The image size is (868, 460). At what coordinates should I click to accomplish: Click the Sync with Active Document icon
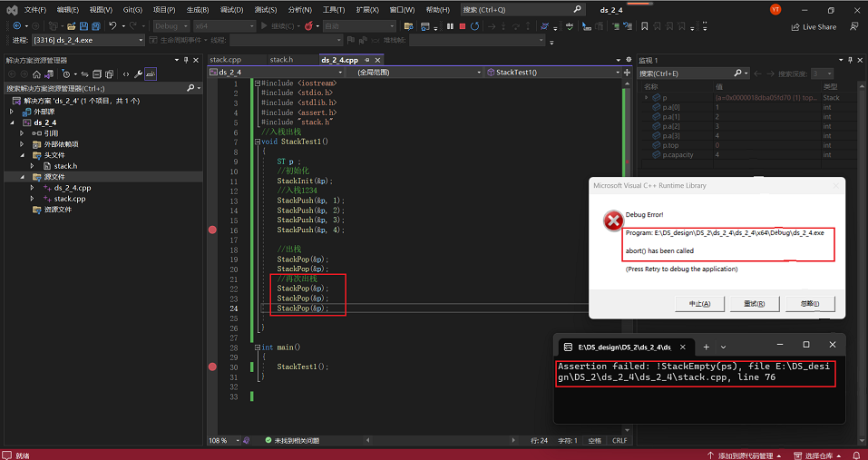(84, 74)
